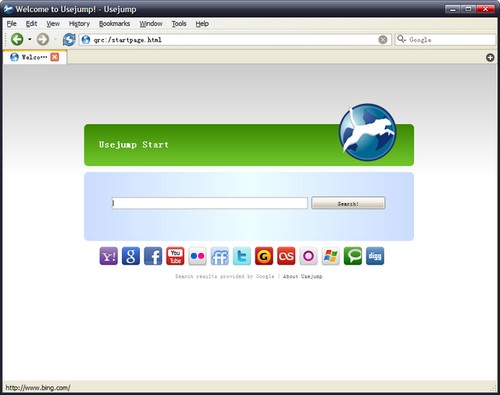Clear the address bar with the X icon
Viewport: 500px width, 395px height.
(x=383, y=40)
